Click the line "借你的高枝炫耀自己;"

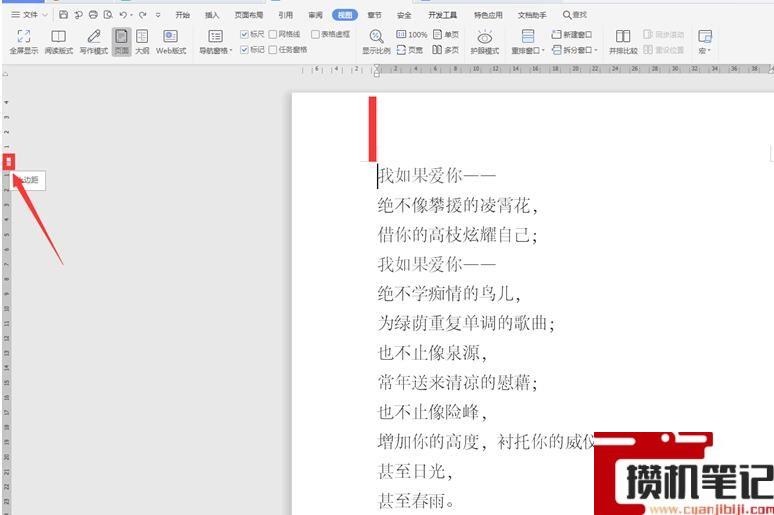click(458, 235)
